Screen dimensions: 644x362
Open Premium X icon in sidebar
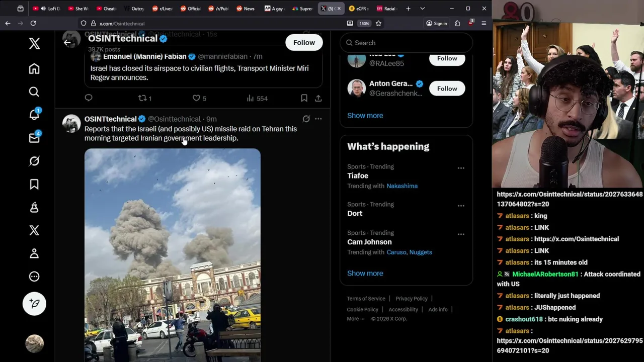[34, 230]
